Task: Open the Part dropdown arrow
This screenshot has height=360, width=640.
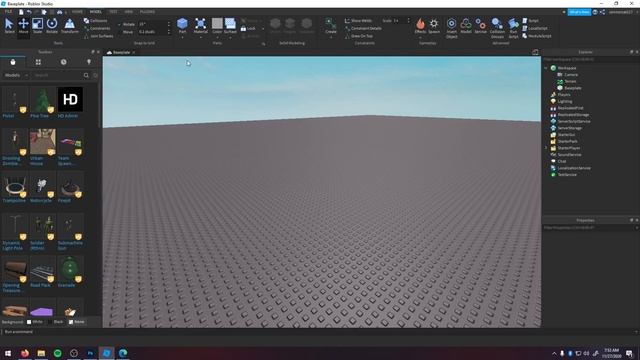Action: click(x=182, y=37)
